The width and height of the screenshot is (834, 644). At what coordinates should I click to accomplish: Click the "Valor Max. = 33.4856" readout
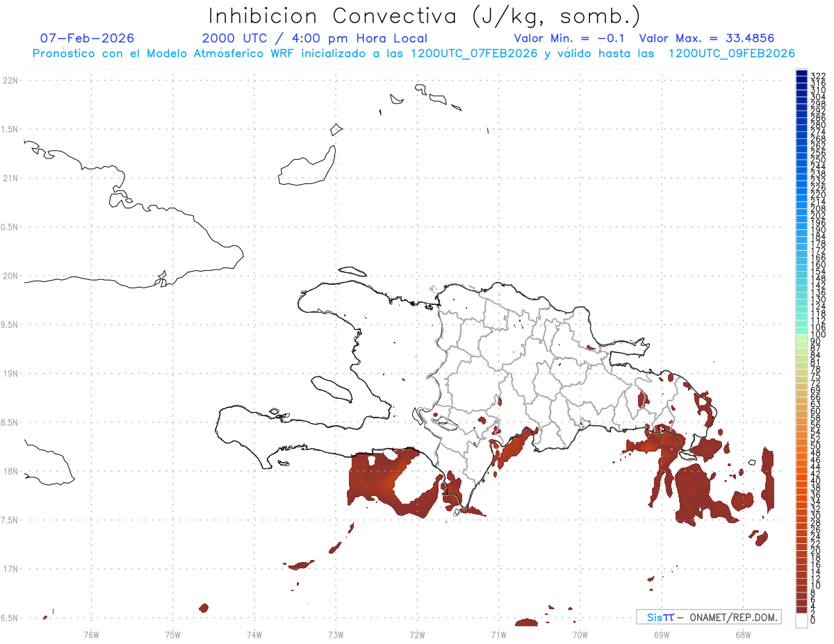[707, 38]
